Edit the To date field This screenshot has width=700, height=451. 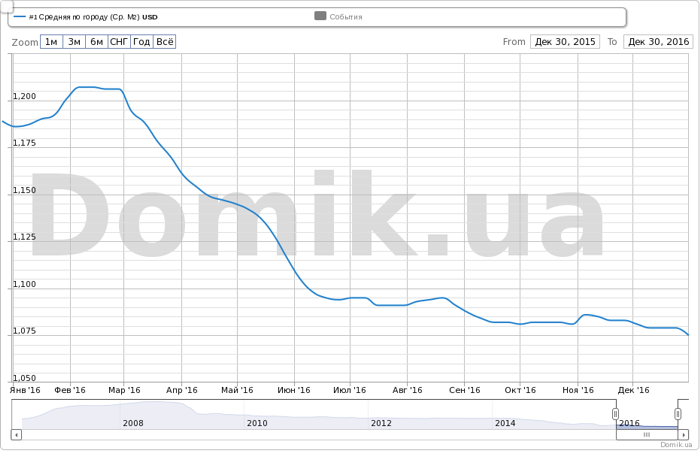tap(658, 42)
